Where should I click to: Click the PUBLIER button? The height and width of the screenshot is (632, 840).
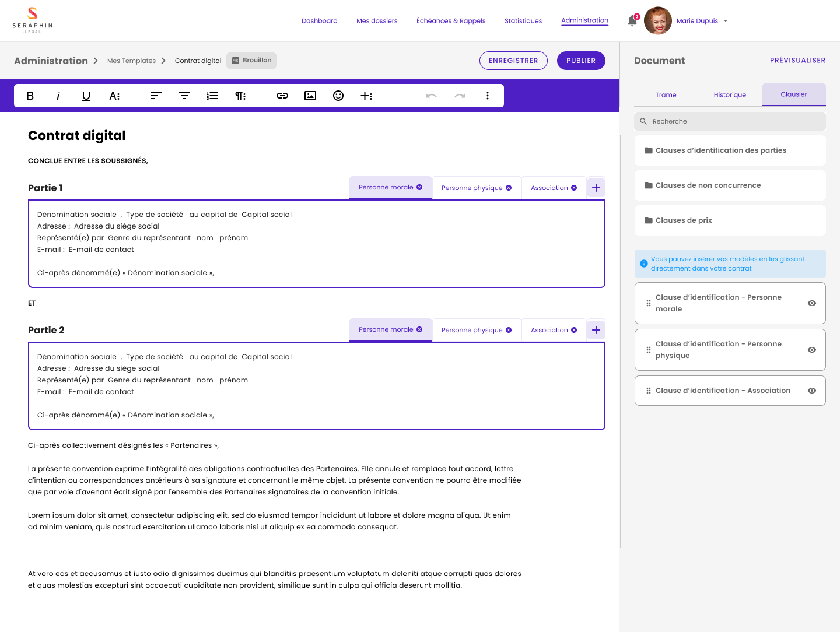pos(580,61)
